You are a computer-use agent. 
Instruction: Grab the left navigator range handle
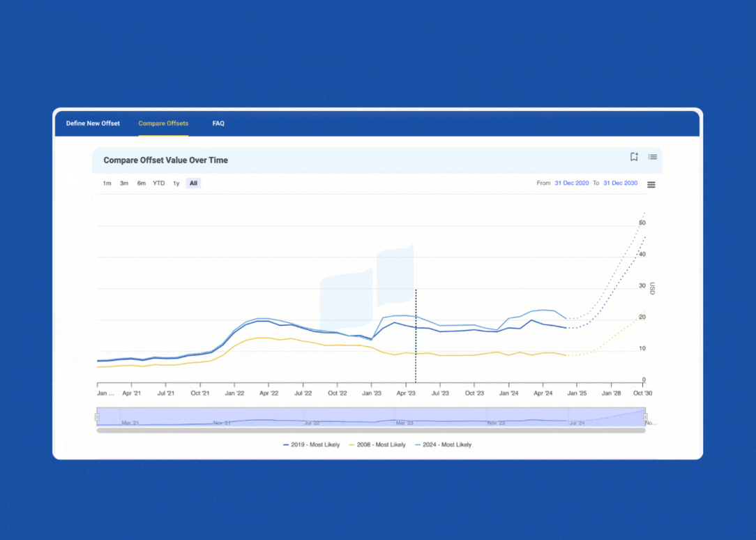click(x=97, y=417)
